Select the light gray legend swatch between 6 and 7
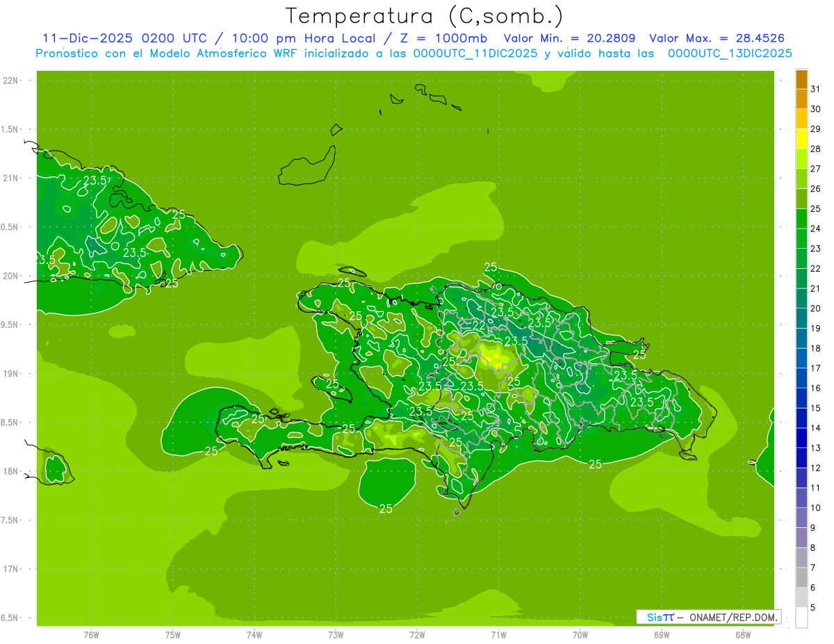 801,578
